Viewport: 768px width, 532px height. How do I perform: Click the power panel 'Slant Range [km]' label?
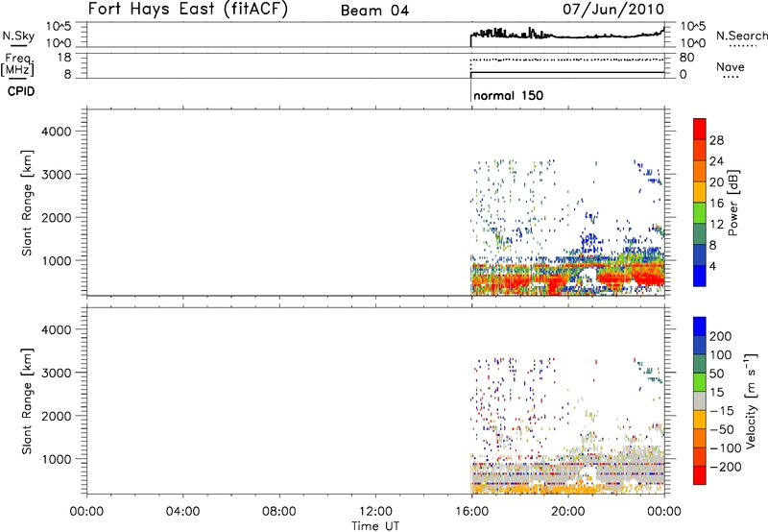pyautogui.click(x=27, y=203)
